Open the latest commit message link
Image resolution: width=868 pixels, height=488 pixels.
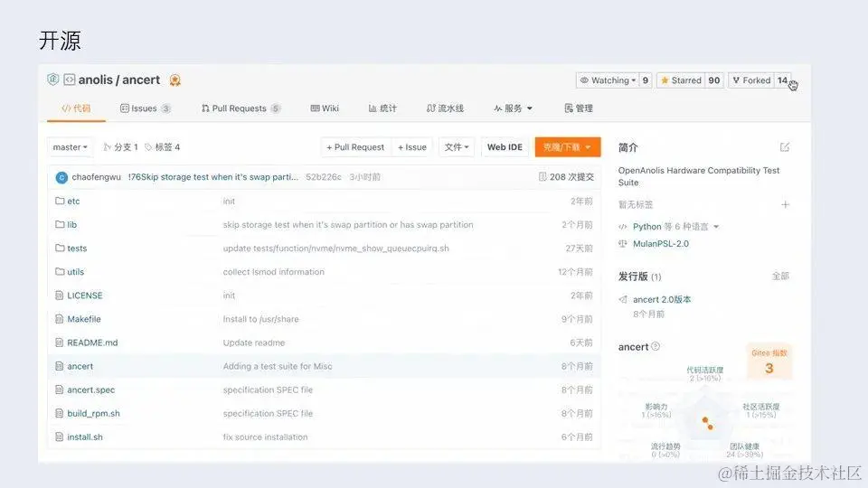coord(213,177)
